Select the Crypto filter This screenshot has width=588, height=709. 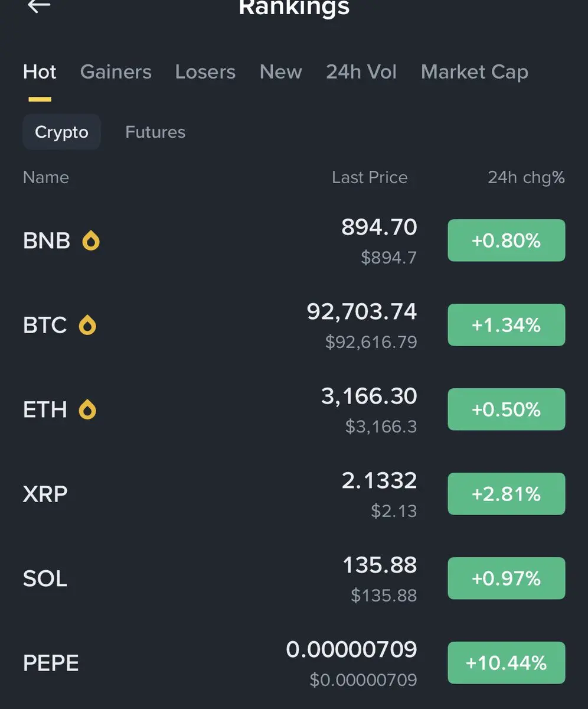click(61, 132)
